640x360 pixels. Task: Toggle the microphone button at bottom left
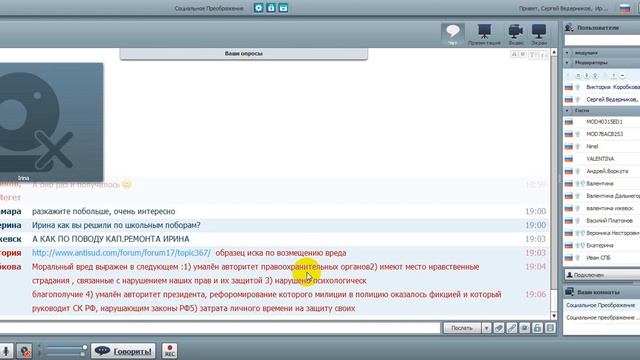pyautogui.click(x=6, y=351)
